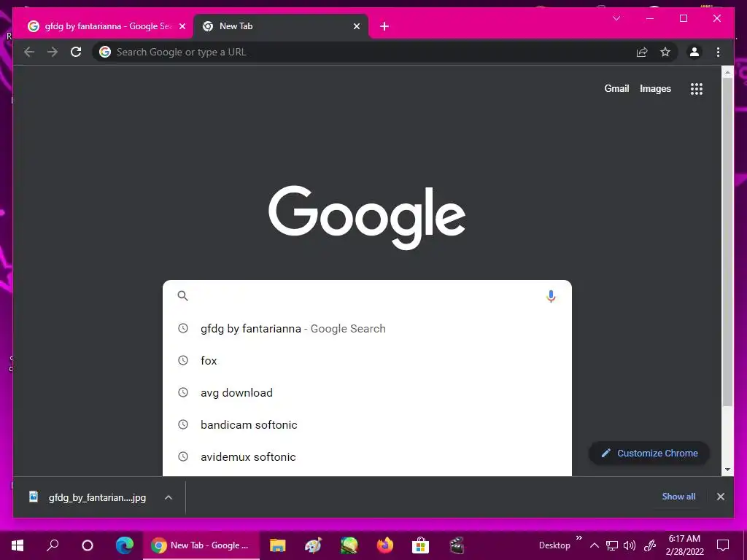Pick bandicam softonic suggestion
Screen dimensions: 747x560
pos(367,425)
